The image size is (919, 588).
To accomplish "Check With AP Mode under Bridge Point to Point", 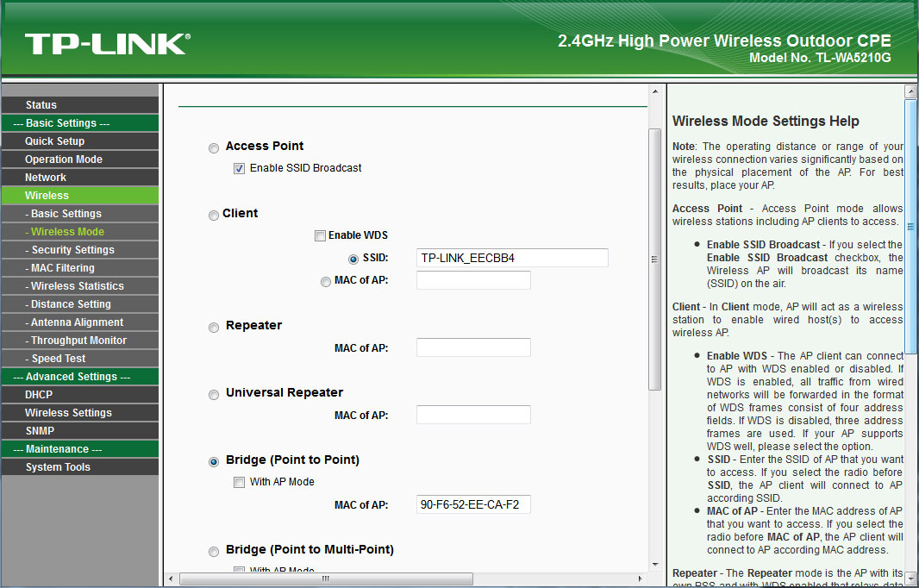I will (239, 482).
